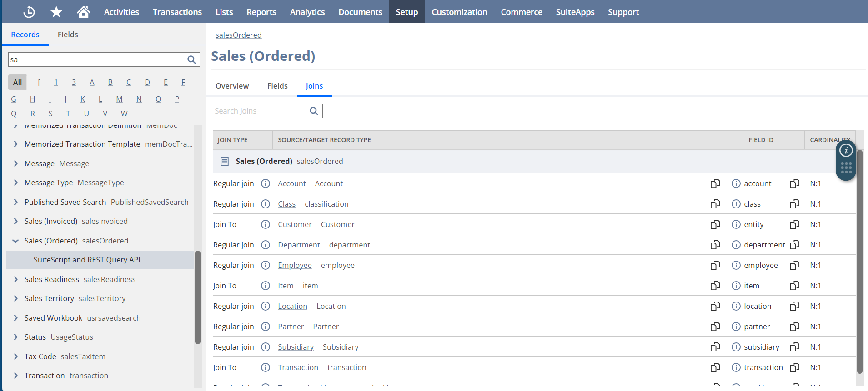
Task: Click the records search magnifier icon
Action: point(192,59)
